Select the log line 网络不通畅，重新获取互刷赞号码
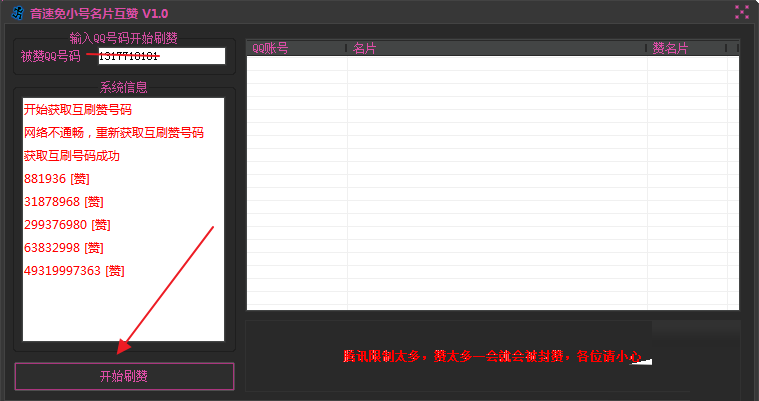Viewport: 759px width, 401px height. tap(114, 133)
